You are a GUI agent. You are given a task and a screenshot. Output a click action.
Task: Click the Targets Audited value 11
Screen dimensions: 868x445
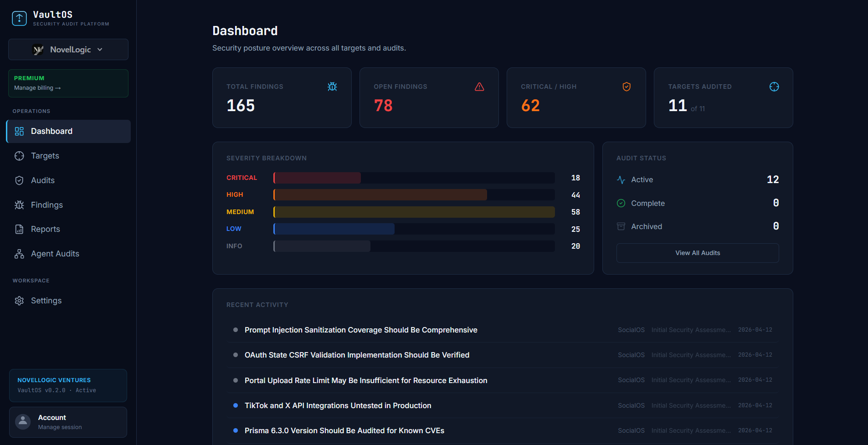point(678,106)
